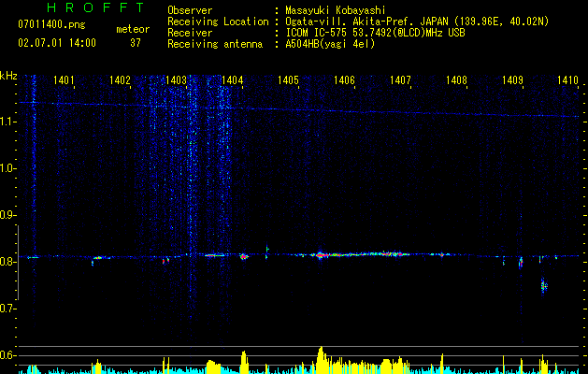Click the sloping interference line near 1.1 kHz
Screen dimensions: 588x374
pos(298,109)
